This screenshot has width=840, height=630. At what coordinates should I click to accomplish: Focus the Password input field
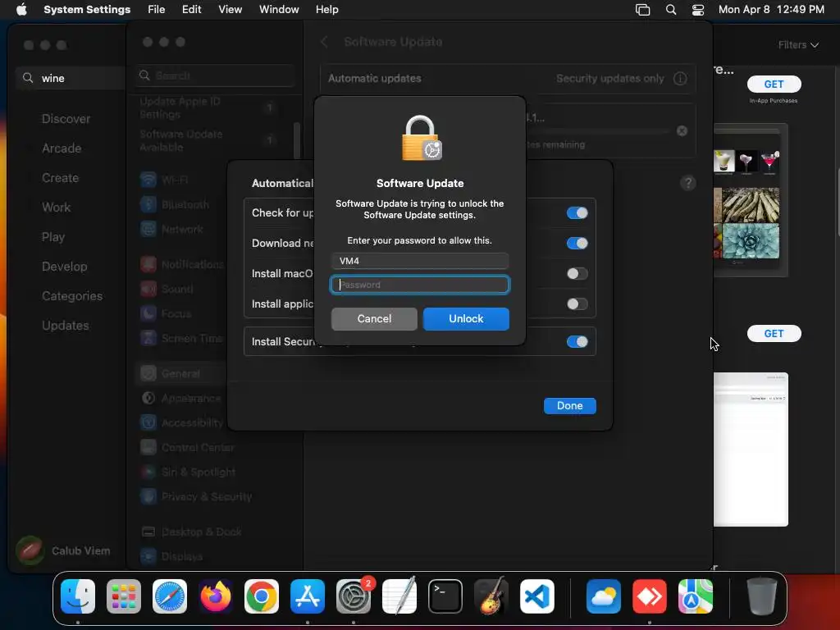(x=419, y=285)
